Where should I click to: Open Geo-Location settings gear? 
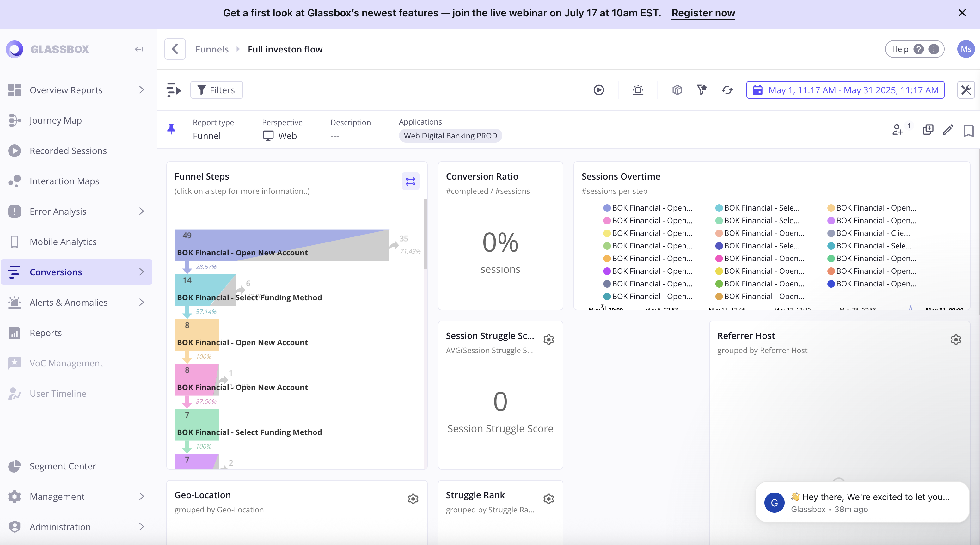(x=413, y=499)
